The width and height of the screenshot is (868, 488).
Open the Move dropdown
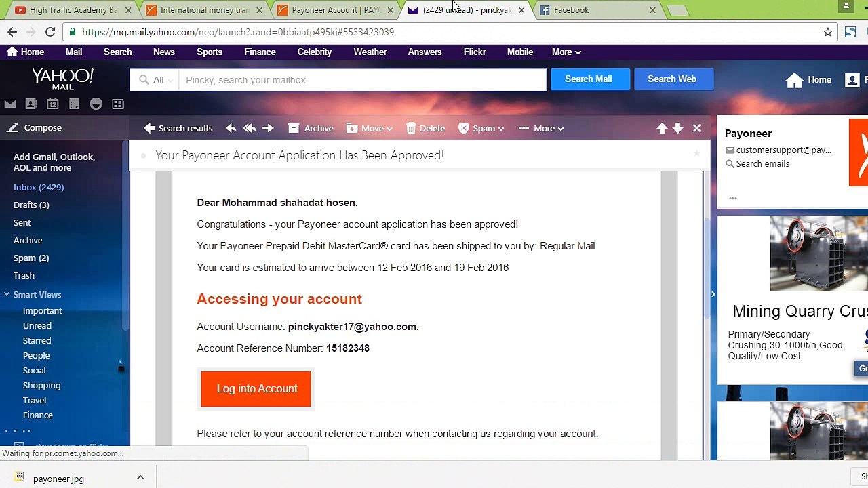370,128
